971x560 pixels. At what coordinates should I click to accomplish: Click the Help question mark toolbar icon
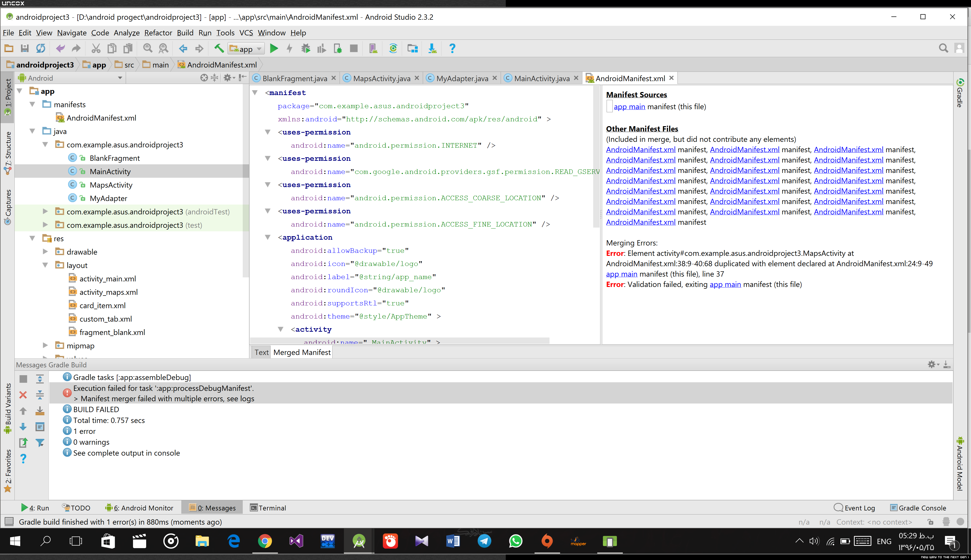tap(452, 49)
